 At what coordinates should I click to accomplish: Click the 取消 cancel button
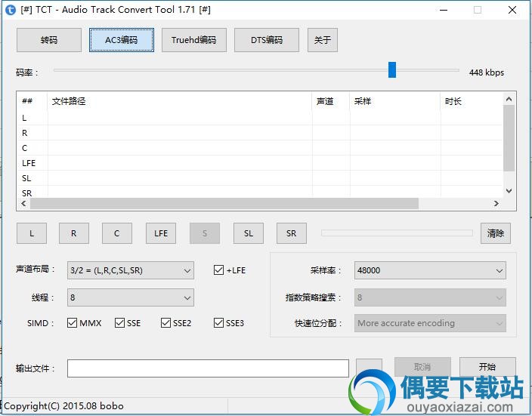tap(422, 367)
